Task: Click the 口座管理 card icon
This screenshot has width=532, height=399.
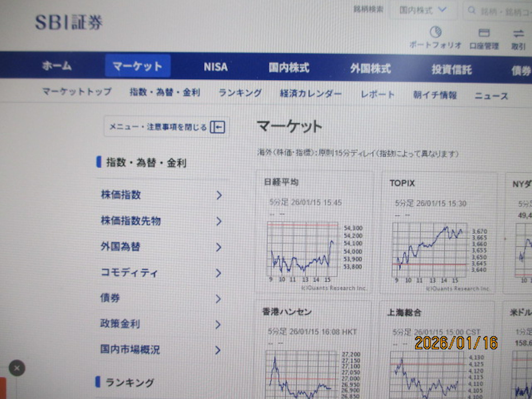Action: coord(484,33)
